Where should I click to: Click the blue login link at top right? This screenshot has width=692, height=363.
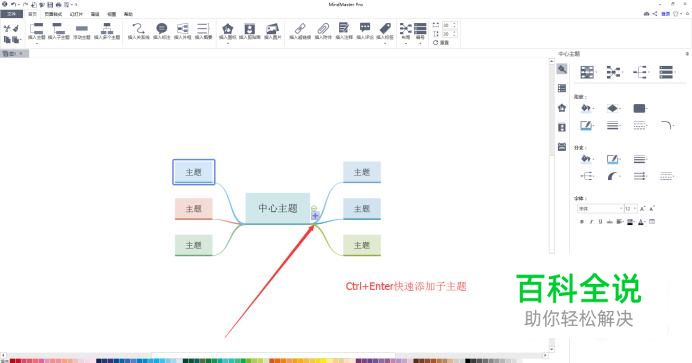point(666,14)
